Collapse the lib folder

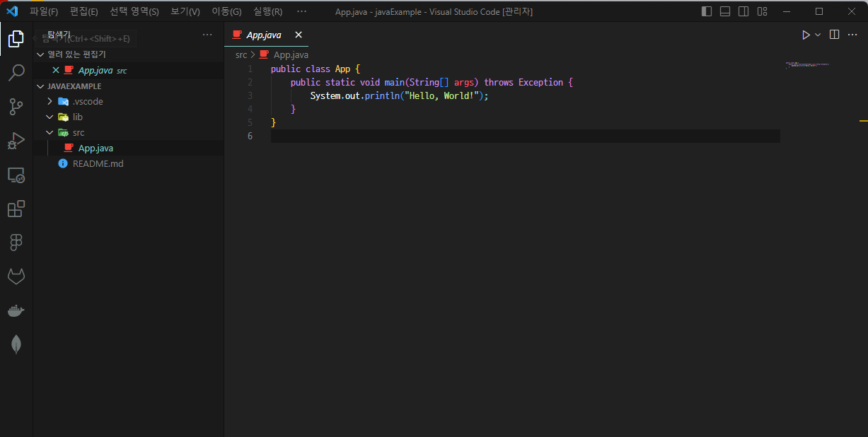pyautogui.click(x=50, y=117)
